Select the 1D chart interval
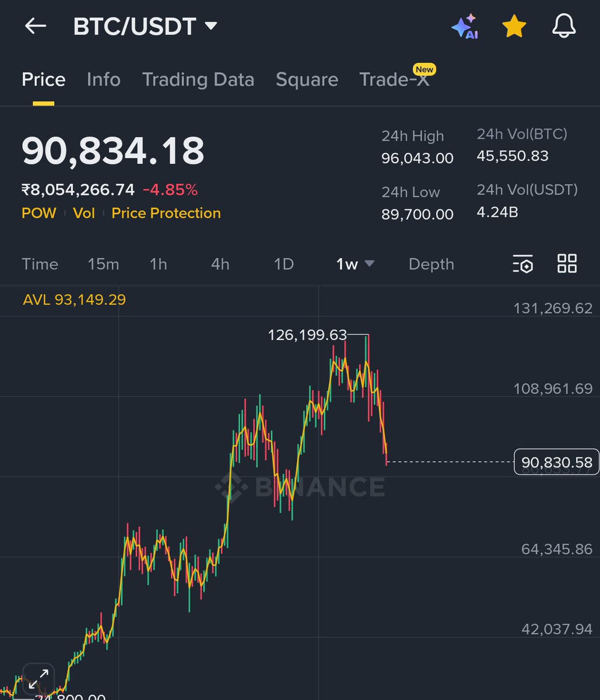 coord(283,264)
